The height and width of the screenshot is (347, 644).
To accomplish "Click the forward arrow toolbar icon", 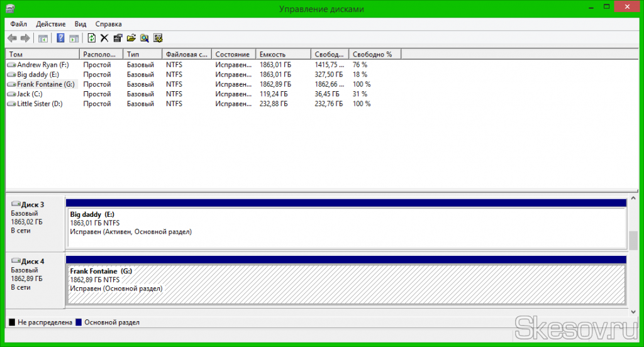I will click(x=25, y=38).
